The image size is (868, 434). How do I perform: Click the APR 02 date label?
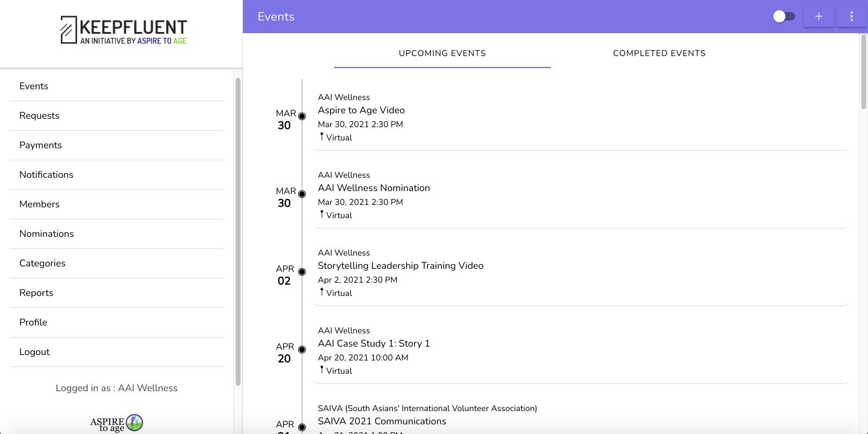click(x=285, y=275)
